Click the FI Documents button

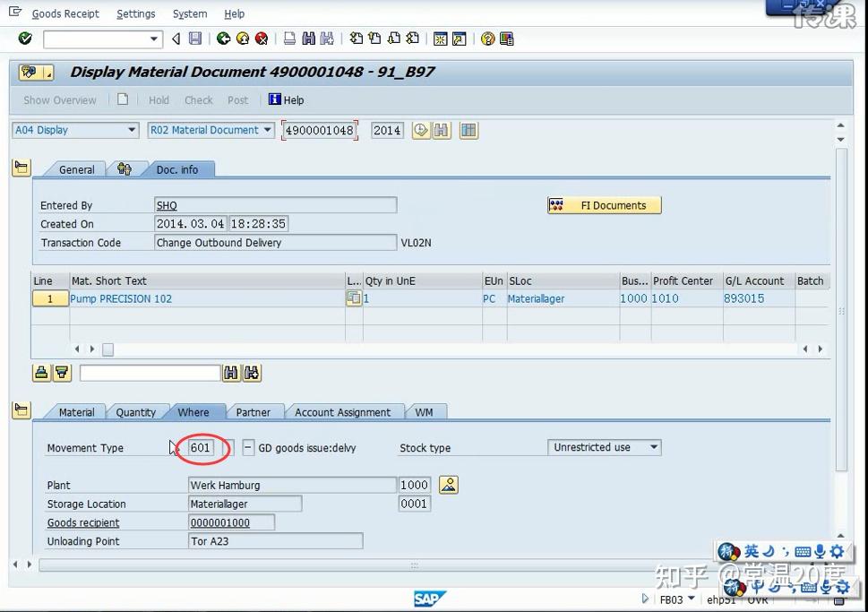[x=603, y=204]
